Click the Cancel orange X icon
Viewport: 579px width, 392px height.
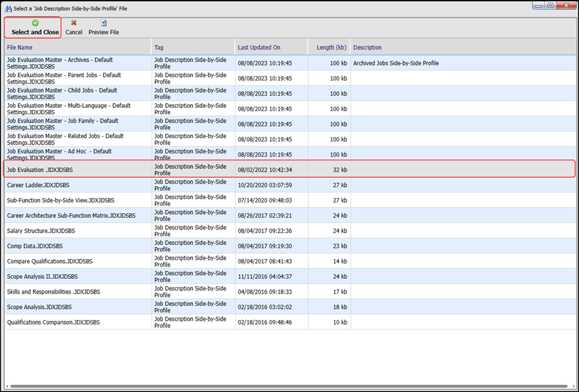point(74,23)
